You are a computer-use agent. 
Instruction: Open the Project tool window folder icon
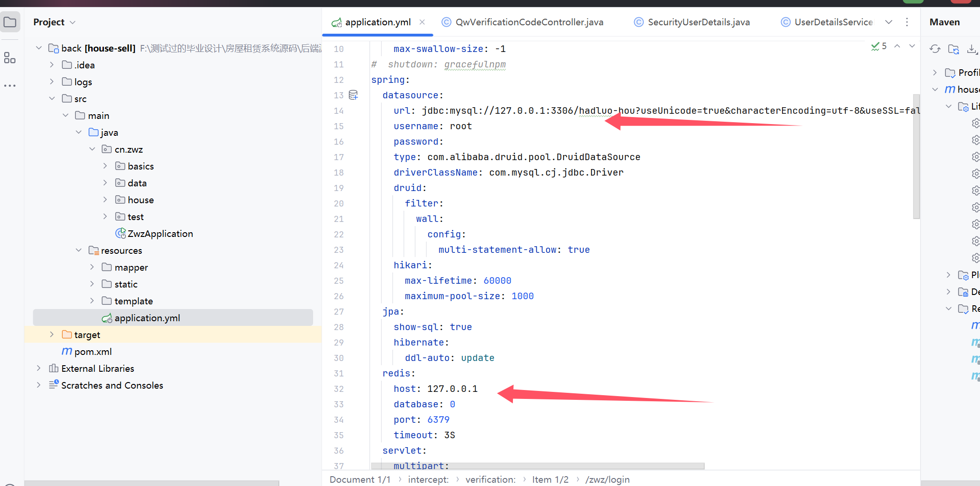coord(10,22)
